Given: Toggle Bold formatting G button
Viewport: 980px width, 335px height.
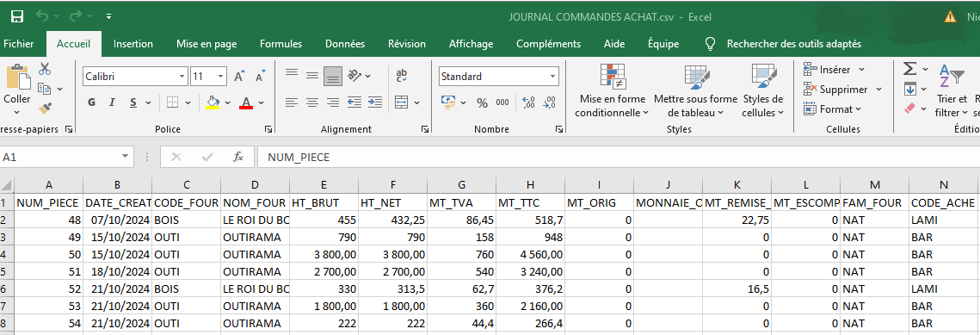Looking at the screenshot, I should click(x=92, y=102).
